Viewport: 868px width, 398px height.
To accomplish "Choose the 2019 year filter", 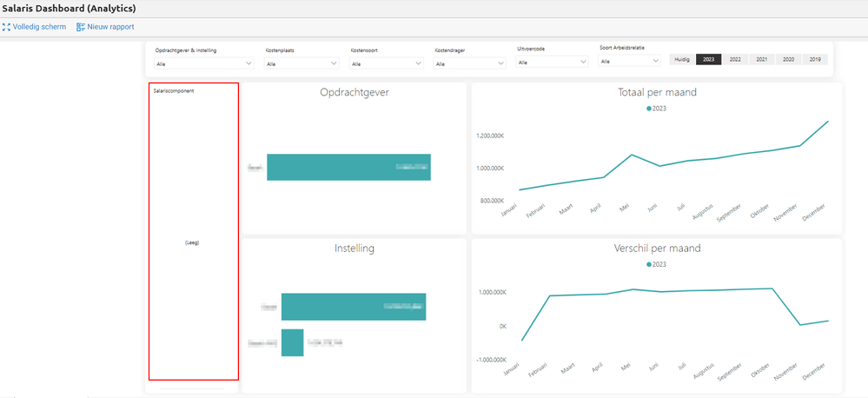I will point(815,59).
